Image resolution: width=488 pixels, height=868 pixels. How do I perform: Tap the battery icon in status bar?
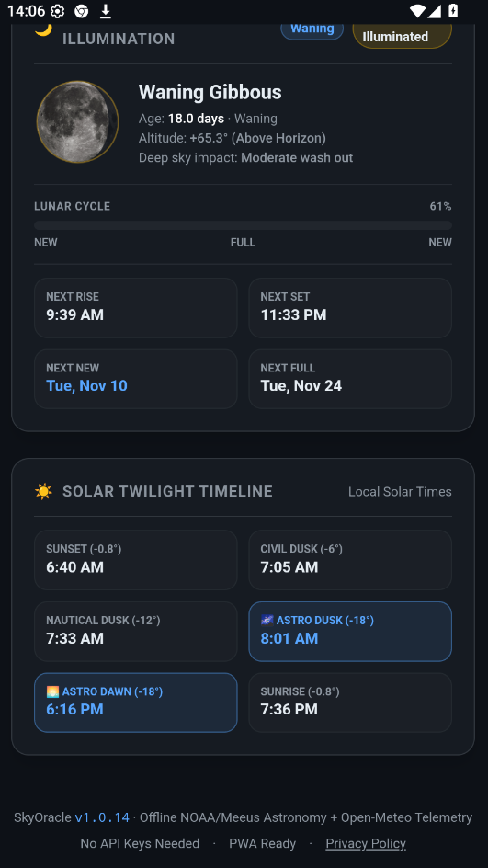(x=452, y=10)
